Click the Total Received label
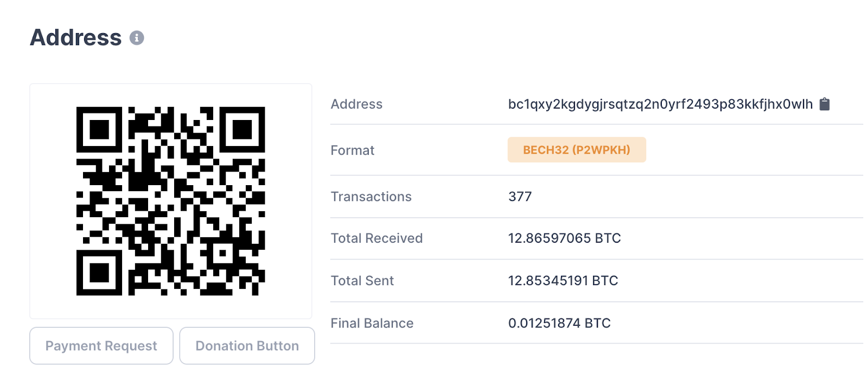This screenshot has width=868, height=392. click(x=376, y=238)
